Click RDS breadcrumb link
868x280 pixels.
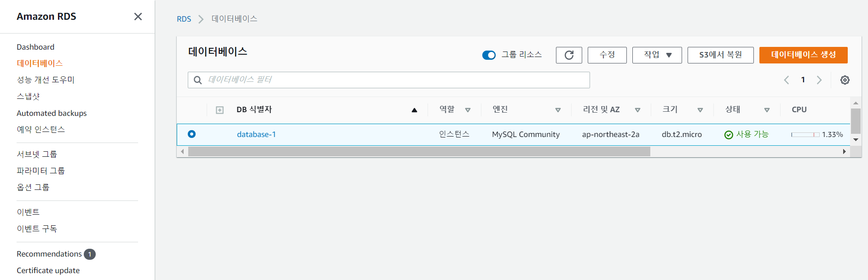pos(184,19)
